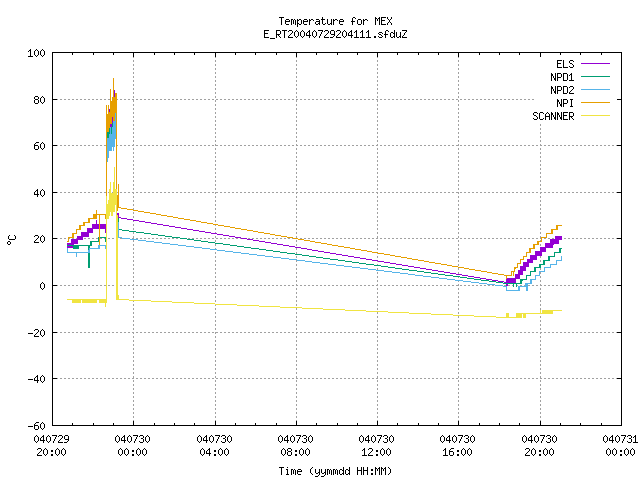
Task: Click the ELS legend label
Action: coord(565,64)
